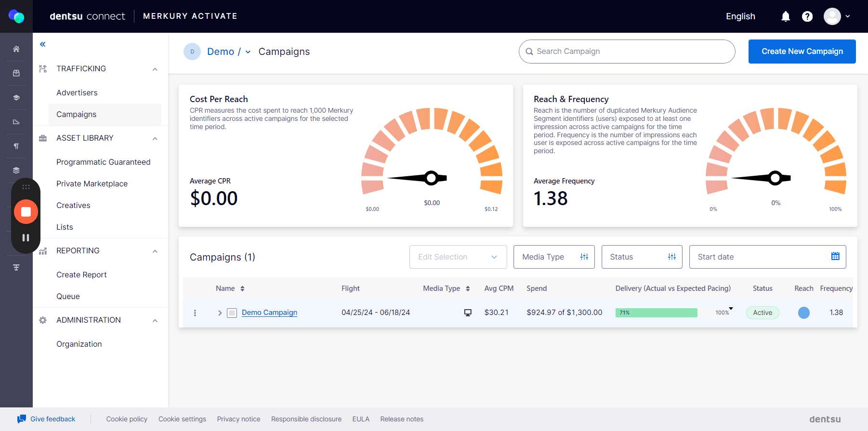Viewport: 868px width, 431px height.
Task: Change the English language selector
Action: coord(740,16)
